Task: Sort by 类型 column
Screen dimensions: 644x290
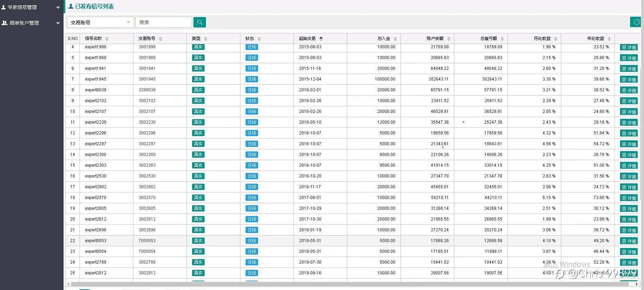Action: [199, 39]
